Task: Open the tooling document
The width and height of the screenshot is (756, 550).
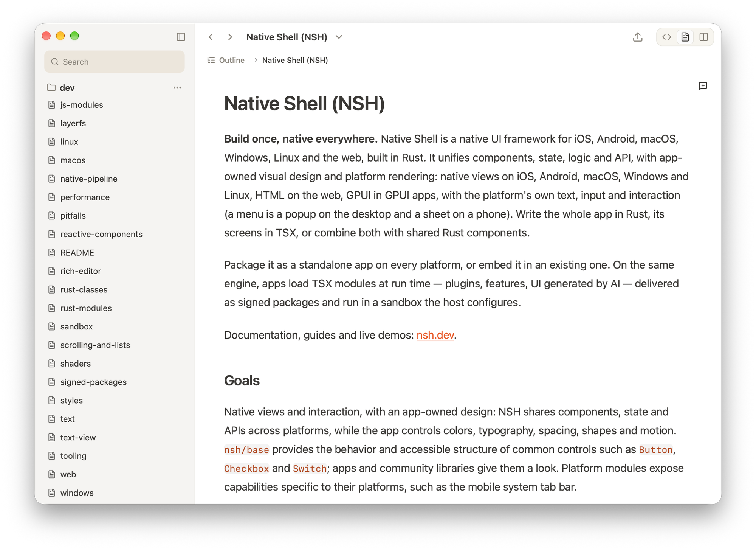Action: pos(115,456)
